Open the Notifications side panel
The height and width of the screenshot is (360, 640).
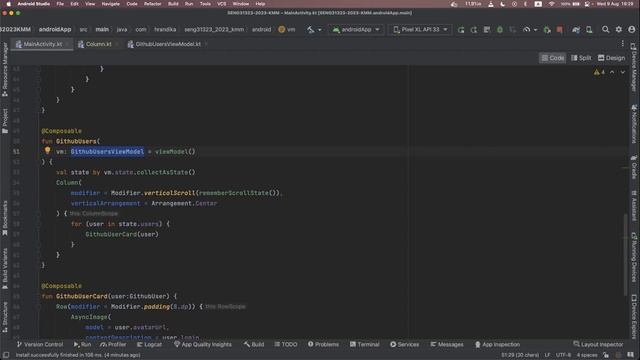click(x=634, y=124)
